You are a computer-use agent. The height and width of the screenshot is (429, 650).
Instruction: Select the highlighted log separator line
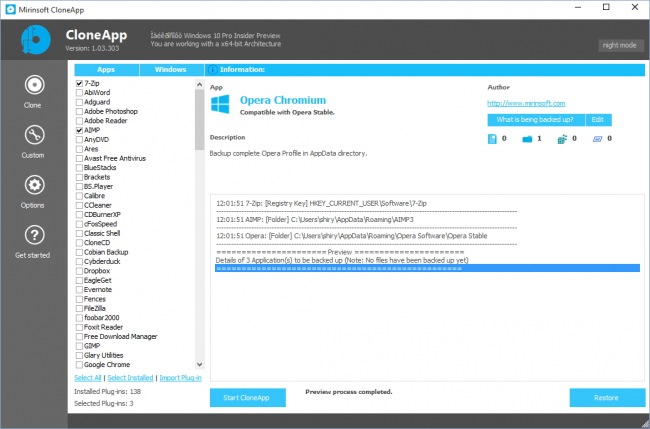point(427,269)
